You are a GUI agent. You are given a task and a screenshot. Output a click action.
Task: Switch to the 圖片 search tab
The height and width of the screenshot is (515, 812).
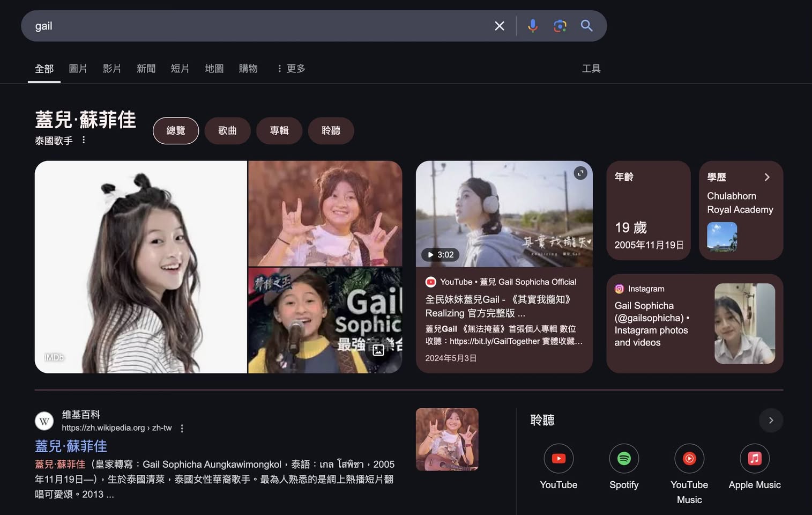(78, 69)
